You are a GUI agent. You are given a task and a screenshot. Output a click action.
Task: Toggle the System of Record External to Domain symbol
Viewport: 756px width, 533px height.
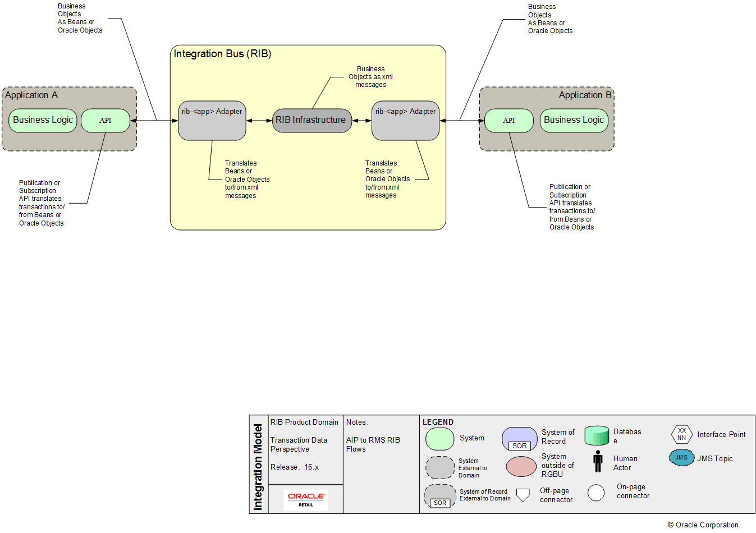(439, 496)
